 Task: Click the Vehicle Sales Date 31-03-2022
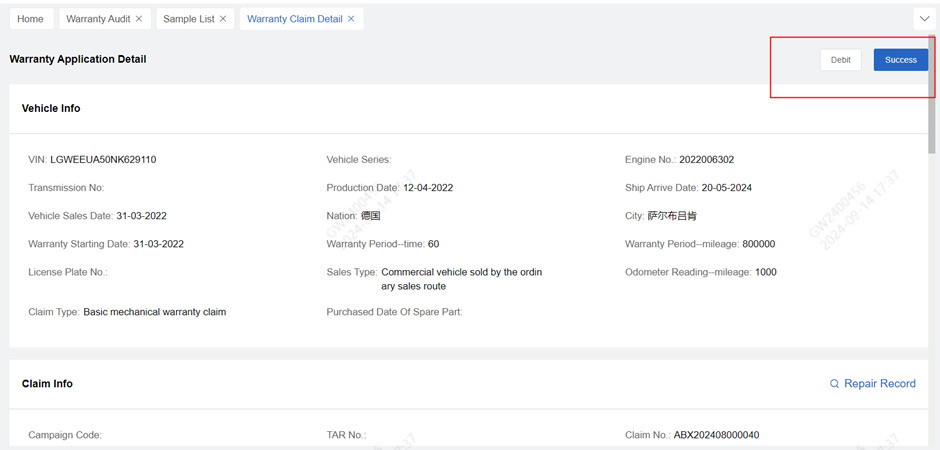click(x=141, y=216)
